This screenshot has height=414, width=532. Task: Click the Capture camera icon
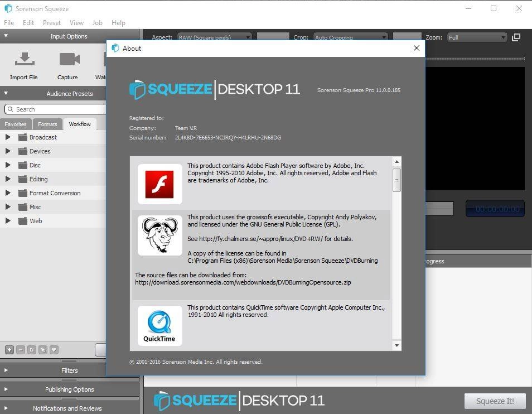pos(69,59)
